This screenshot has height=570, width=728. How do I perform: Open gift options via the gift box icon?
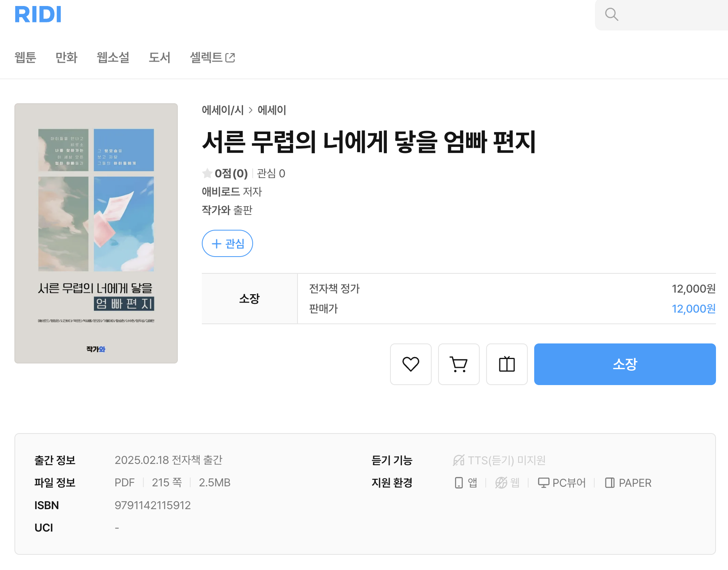point(507,364)
